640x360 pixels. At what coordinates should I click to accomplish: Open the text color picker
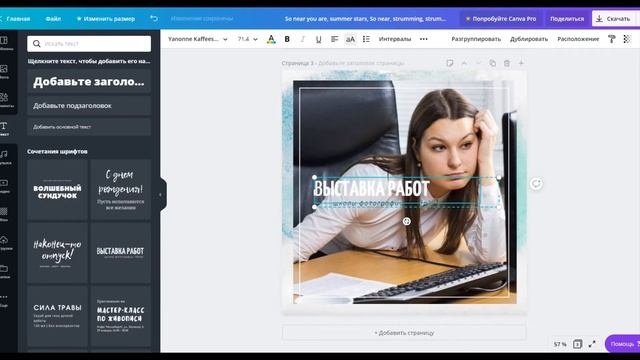point(271,39)
